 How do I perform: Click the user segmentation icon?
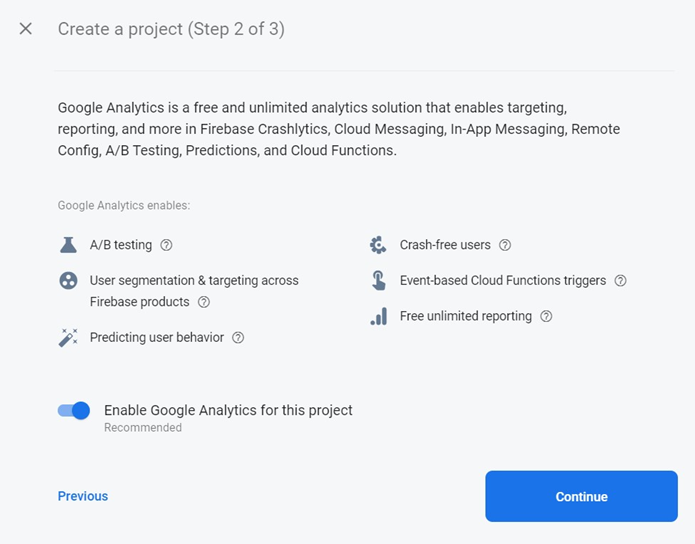click(x=68, y=281)
